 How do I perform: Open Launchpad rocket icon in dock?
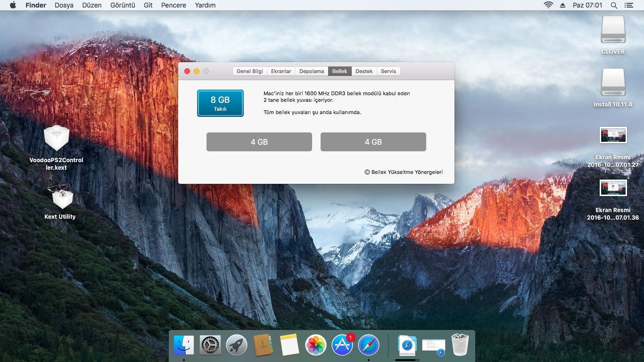(237, 346)
